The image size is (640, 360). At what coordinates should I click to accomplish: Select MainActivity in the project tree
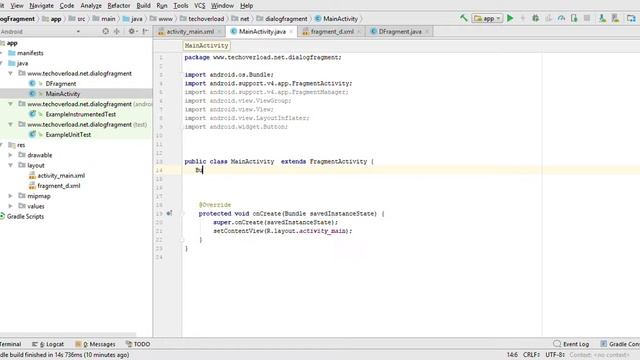click(62, 94)
